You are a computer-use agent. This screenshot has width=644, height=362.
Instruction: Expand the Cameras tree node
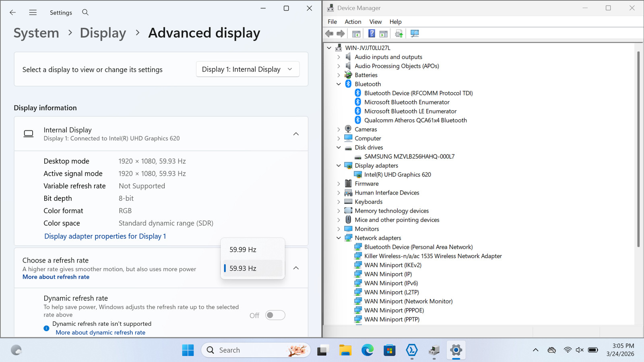click(x=339, y=130)
